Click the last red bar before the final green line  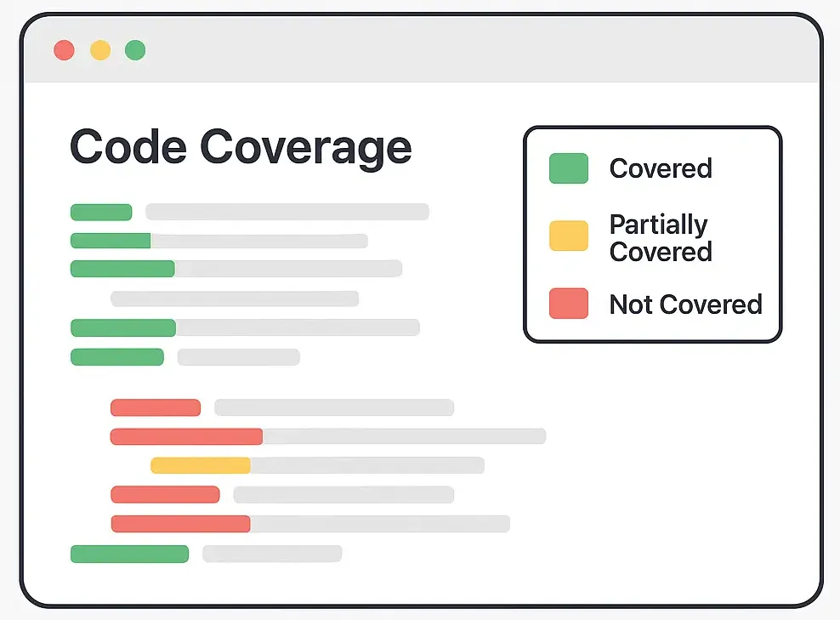[x=180, y=524]
